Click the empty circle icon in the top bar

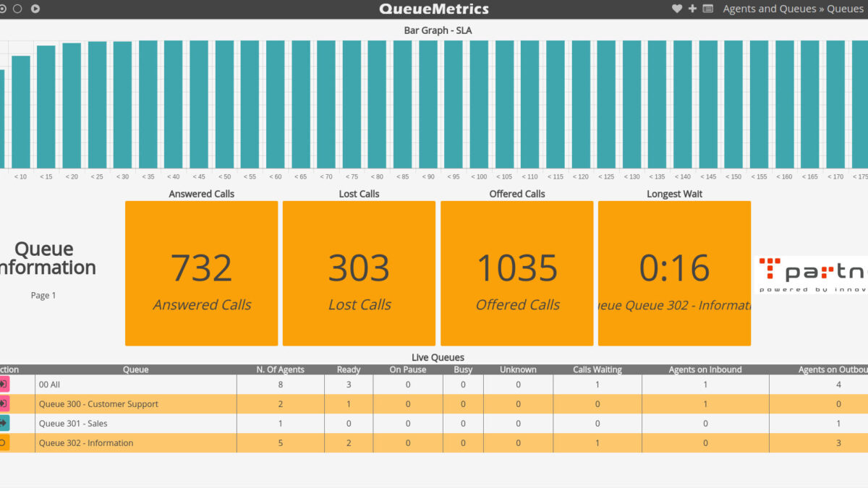(x=17, y=9)
